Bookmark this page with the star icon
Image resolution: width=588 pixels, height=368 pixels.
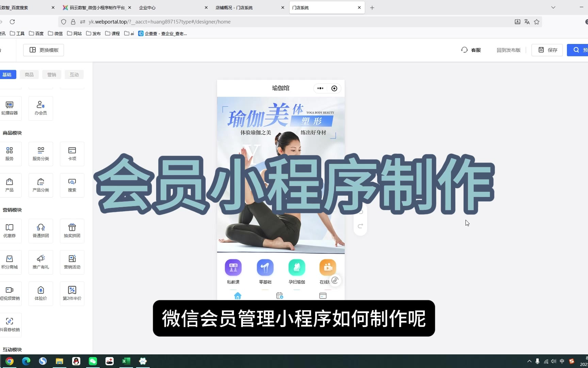click(537, 22)
